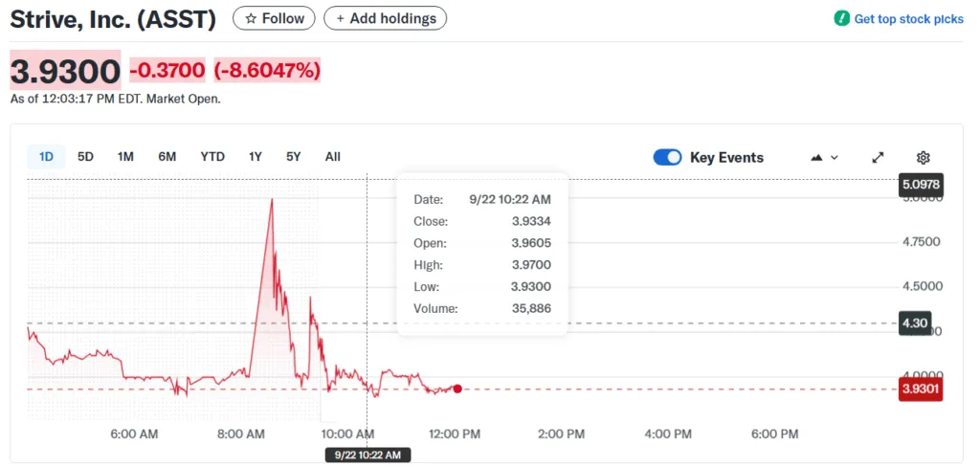The height and width of the screenshot is (467, 980).
Task: Expand the chart type dropdown chevron
Action: point(835,158)
